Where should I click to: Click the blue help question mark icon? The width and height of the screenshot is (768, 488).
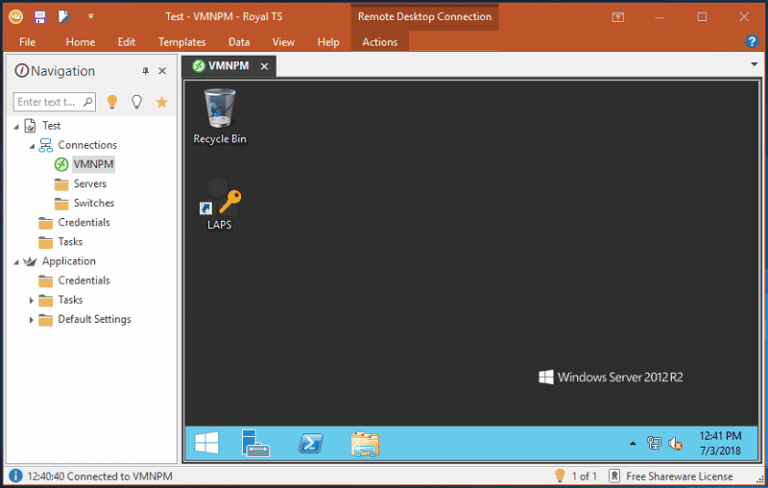pos(751,42)
